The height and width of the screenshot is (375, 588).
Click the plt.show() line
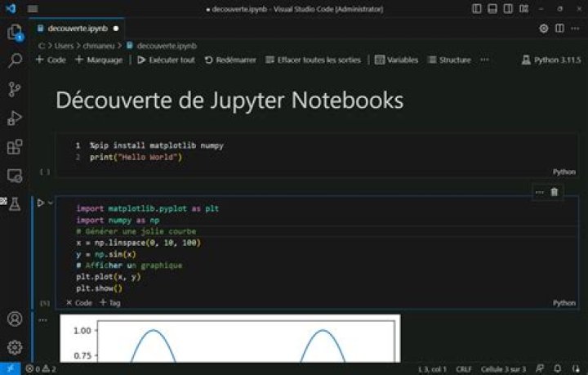(x=100, y=288)
